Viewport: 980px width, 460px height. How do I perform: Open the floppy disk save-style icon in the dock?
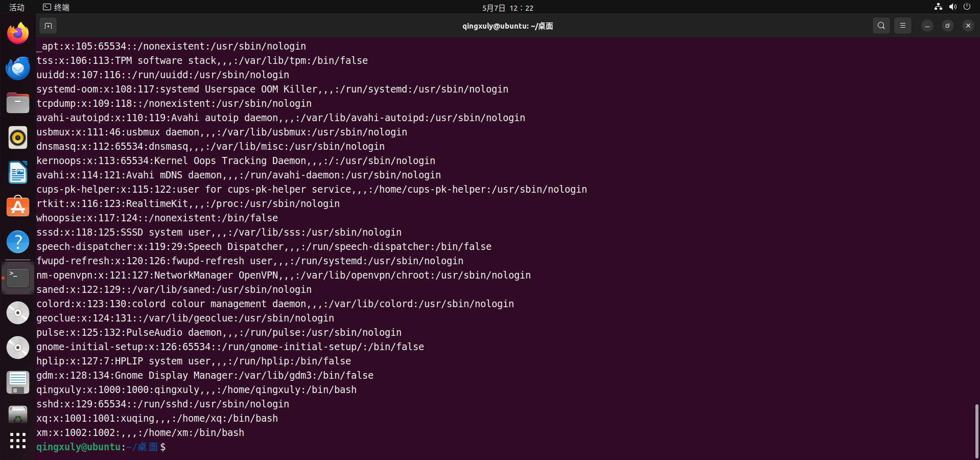pos(18,382)
